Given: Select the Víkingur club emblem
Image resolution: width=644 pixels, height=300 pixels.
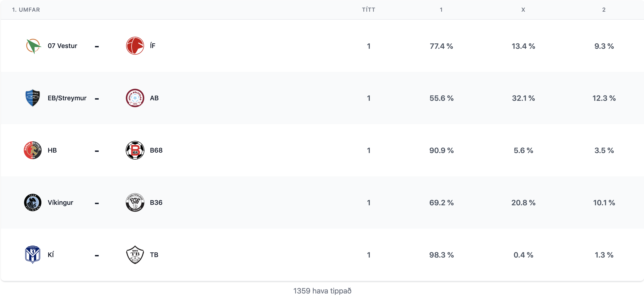Looking at the screenshot, I should [x=33, y=202].
